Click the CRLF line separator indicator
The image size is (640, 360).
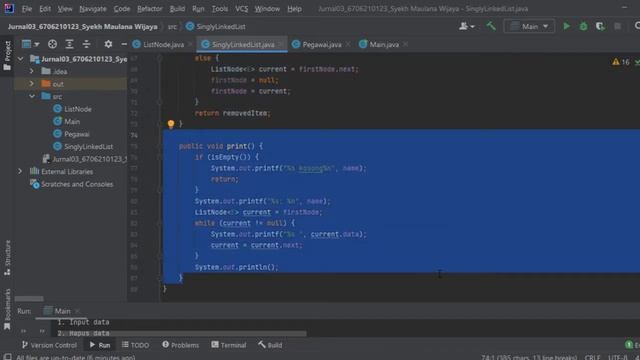tap(592, 357)
